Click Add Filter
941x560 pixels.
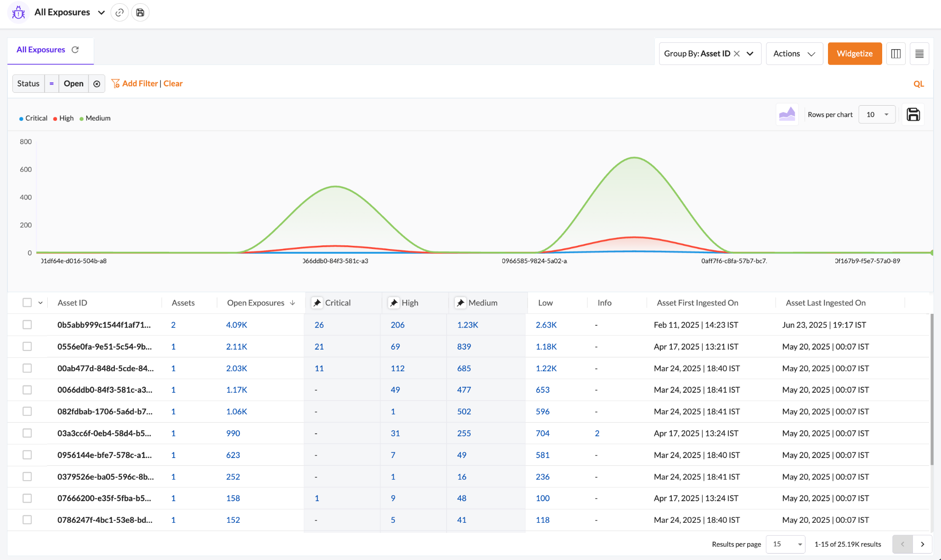click(135, 84)
